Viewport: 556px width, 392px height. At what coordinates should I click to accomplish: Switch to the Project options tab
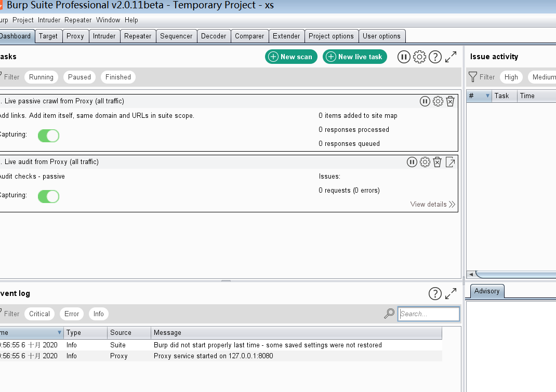[x=331, y=36]
